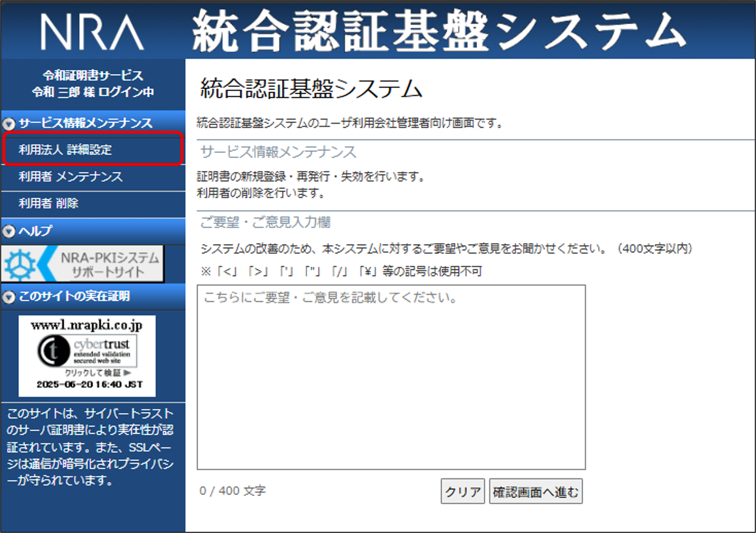The height and width of the screenshot is (533, 756).
Task: Click the クリア button
Action: 463,491
